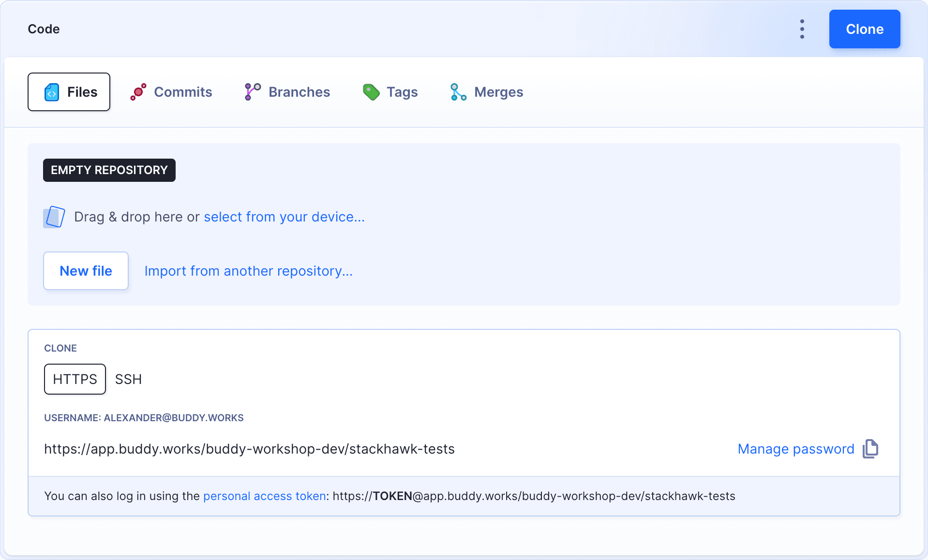Copy the clone URL with clipboard icon
Image resolution: width=928 pixels, height=560 pixels.
pyautogui.click(x=870, y=449)
